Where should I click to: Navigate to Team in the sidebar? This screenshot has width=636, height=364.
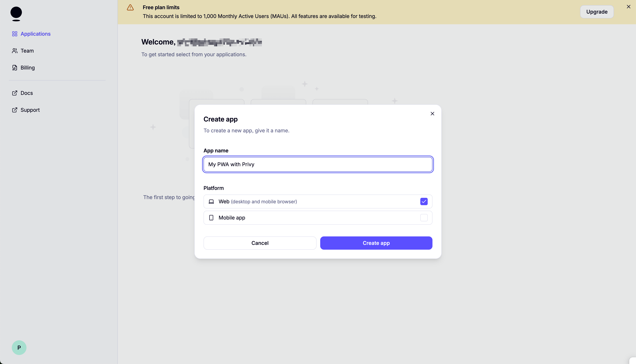tap(27, 51)
